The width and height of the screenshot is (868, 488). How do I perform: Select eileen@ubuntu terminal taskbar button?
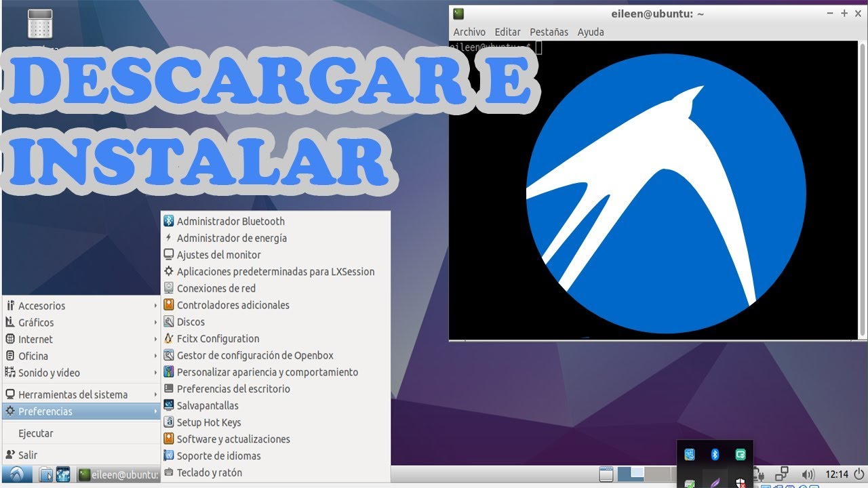119,474
